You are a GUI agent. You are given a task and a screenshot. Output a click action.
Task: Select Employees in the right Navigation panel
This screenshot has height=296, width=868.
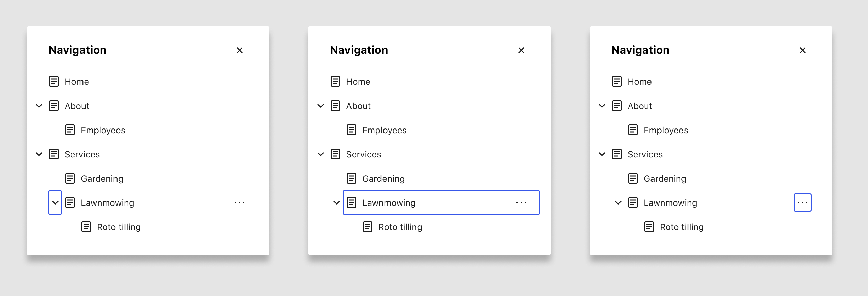(x=666, y=130)
